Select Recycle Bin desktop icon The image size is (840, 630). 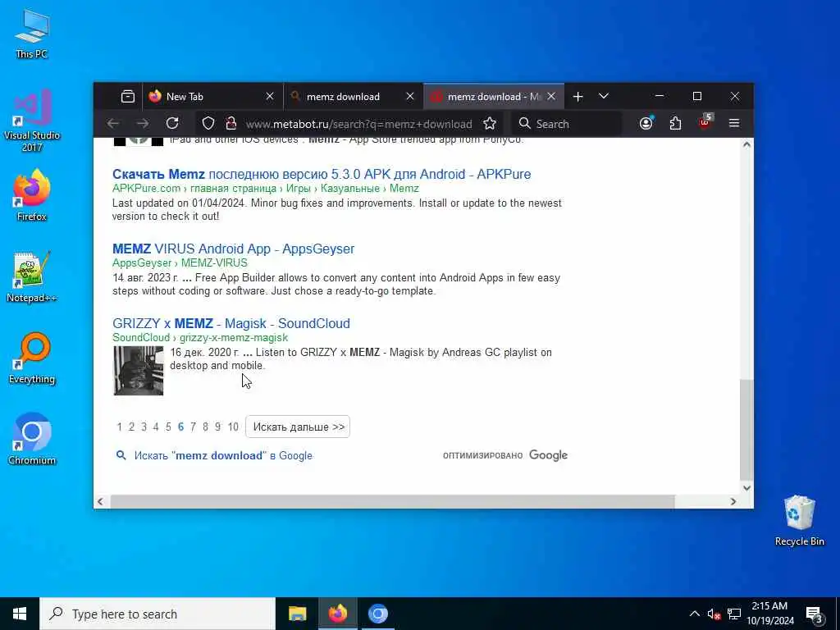799,520
